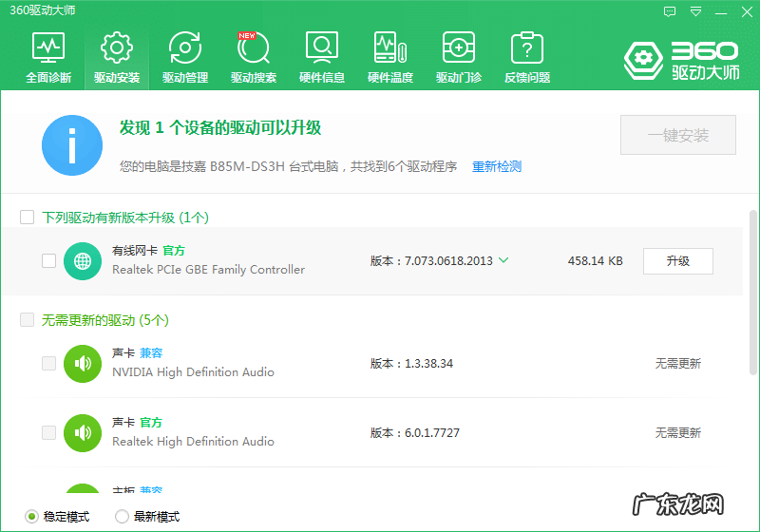This screenshot has height=532, width=760.
Task: Check the NVIDIA High Definition Audio checkbox
Action: (49, 364)
